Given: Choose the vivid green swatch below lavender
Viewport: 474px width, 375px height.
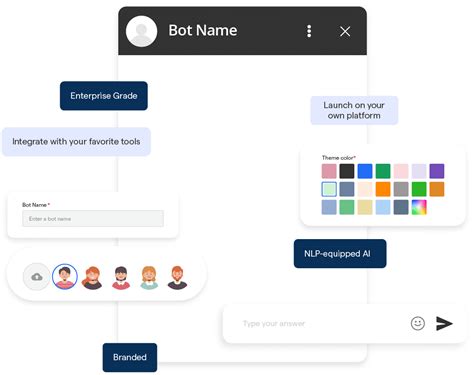Looking at the screenshot, I should 419,189.
